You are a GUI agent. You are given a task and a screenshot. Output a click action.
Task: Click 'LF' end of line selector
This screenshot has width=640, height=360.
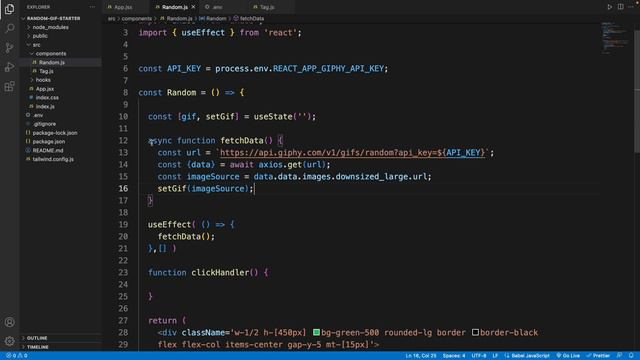(x=495, y=356)
